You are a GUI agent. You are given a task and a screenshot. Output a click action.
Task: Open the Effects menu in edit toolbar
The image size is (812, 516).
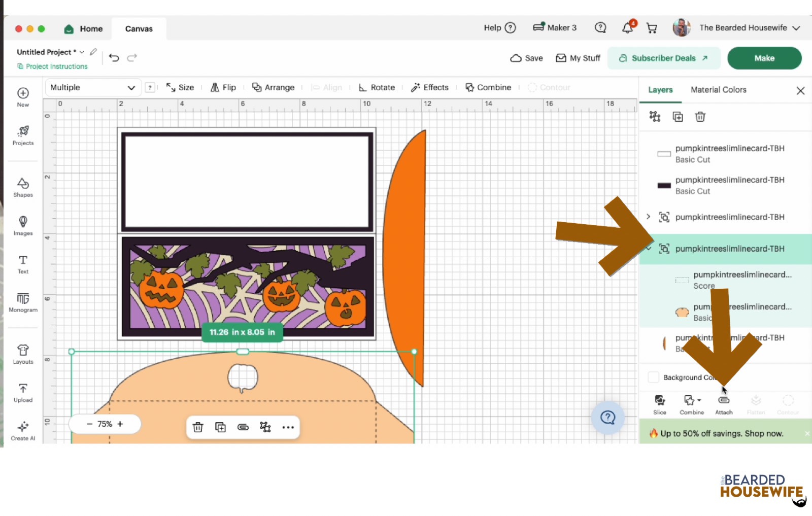pyautogui.click(x=429, y=87)
